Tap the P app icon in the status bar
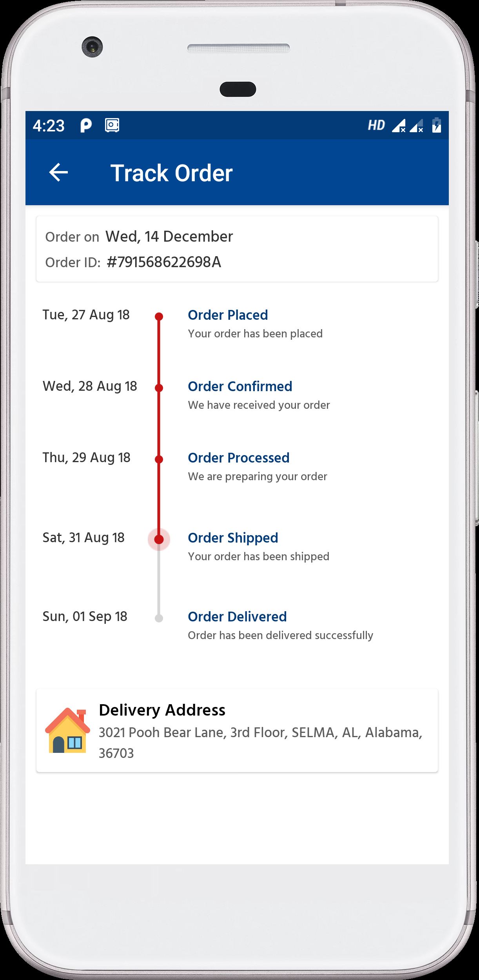The width and height of the screenshot is (479, 980). [x=85, y=126]
